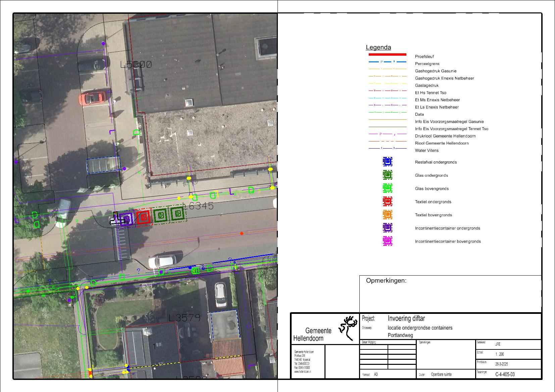Click the Legenda heading
This screenshot has height=392, width=555.
tap(378, 48)
